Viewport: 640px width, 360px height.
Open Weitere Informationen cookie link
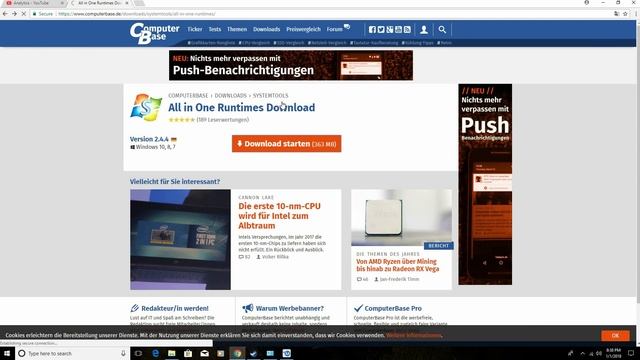(x=413, y=336)
